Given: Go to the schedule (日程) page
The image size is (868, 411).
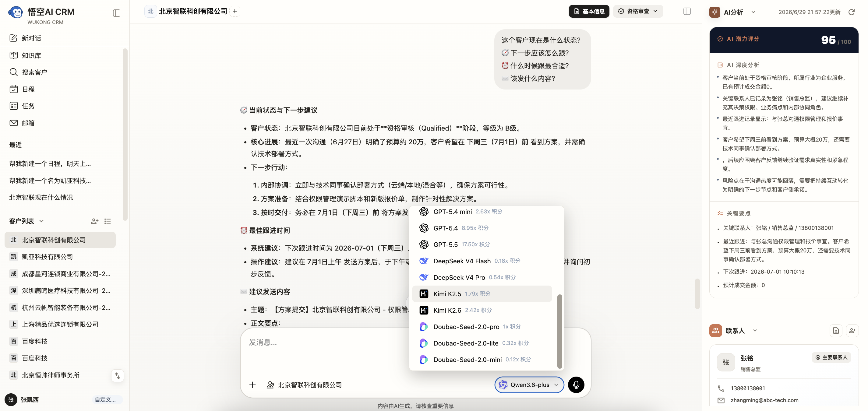Looking at the screenshot, I should point(22,89).
